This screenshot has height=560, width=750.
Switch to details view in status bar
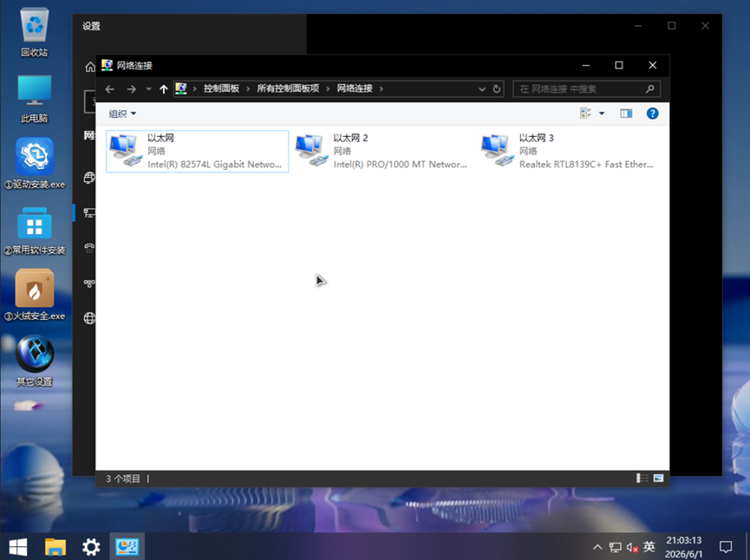[x=642, y=479]
